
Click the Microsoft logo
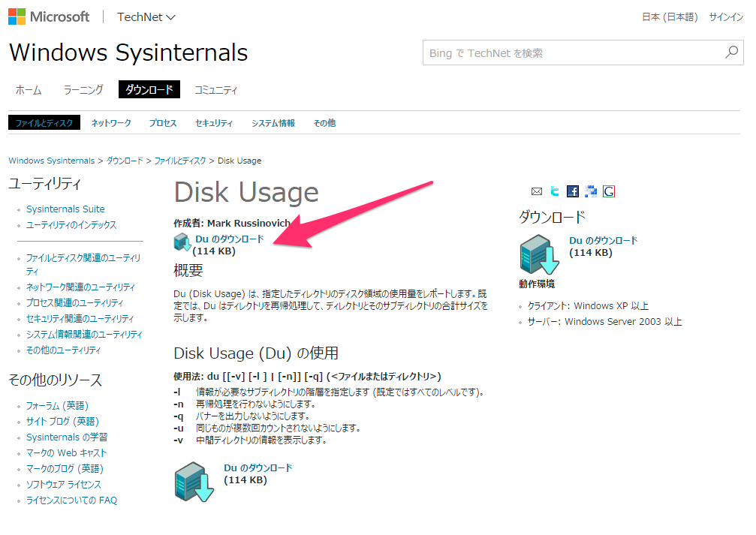click(x=49, y=17)
